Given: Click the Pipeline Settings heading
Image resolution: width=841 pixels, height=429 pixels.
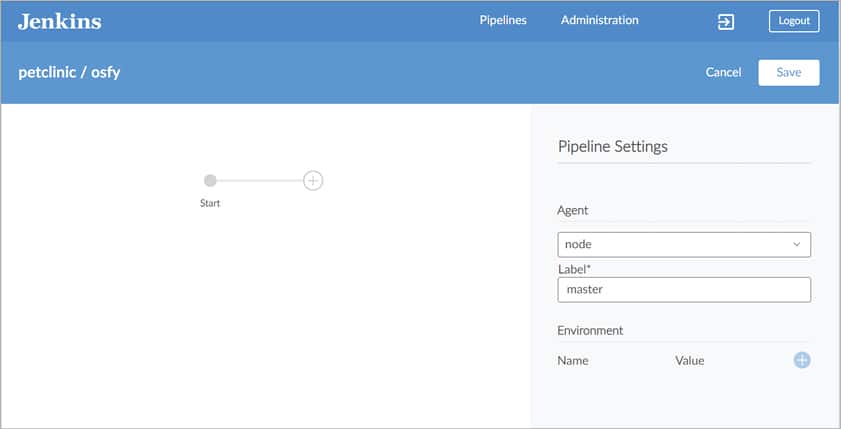Looking at the screenshot, I should coord(612,146).
